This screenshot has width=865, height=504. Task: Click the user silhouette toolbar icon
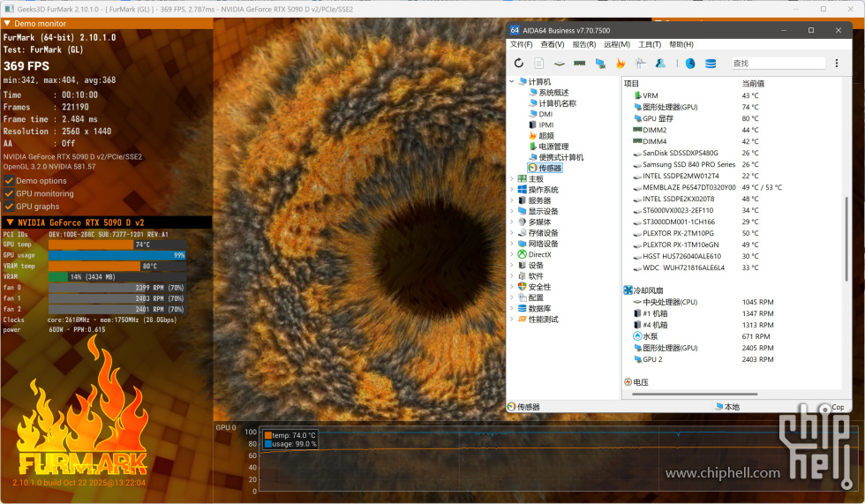[661, 64]
